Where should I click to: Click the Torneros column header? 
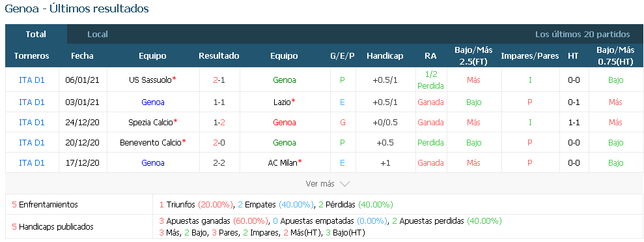32,56
